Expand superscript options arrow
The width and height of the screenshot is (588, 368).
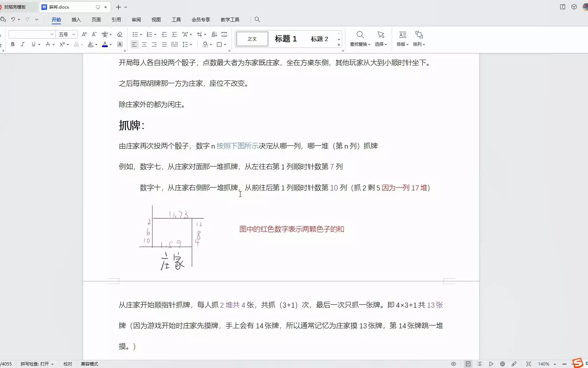[68, 44]
